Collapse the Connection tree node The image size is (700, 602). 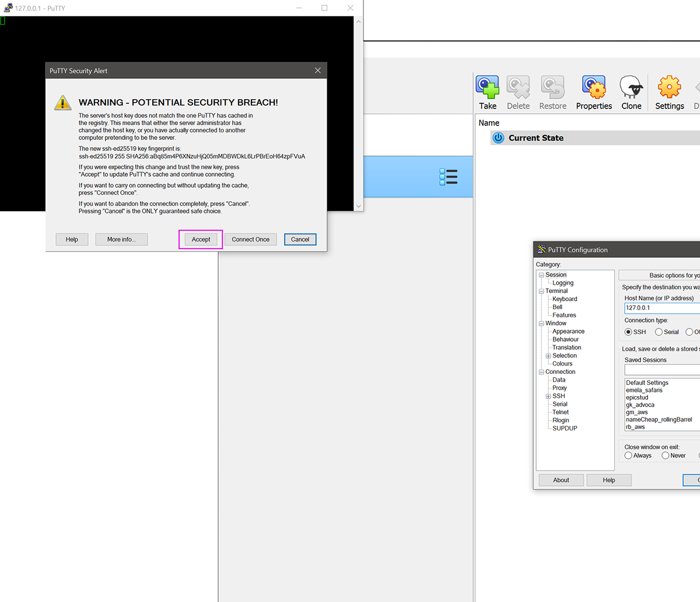tap(541, 372)
